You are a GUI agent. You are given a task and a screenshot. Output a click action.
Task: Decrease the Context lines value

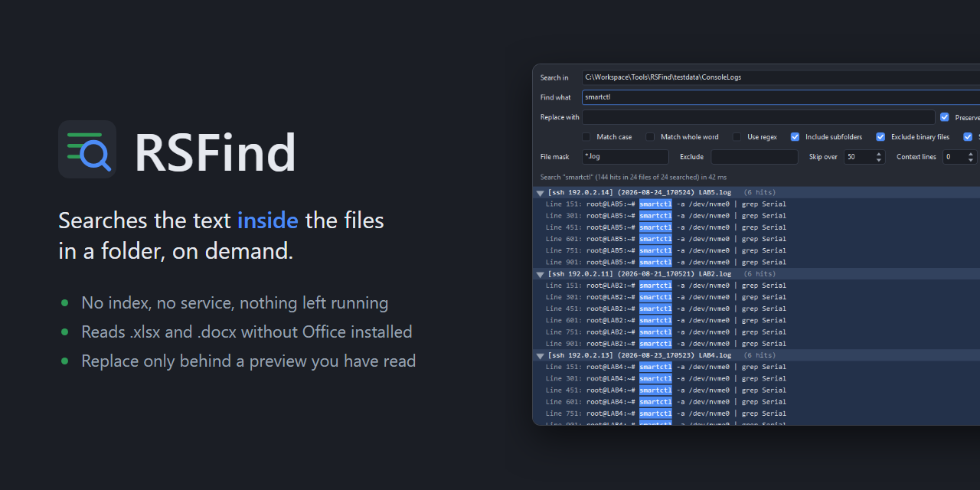(972, 160)
